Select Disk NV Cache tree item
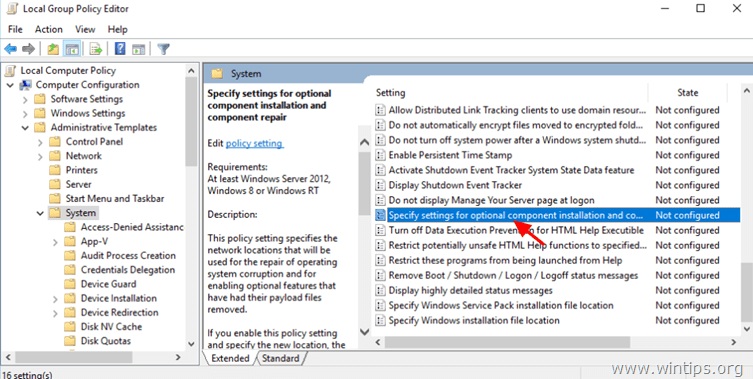 [111, 327]
